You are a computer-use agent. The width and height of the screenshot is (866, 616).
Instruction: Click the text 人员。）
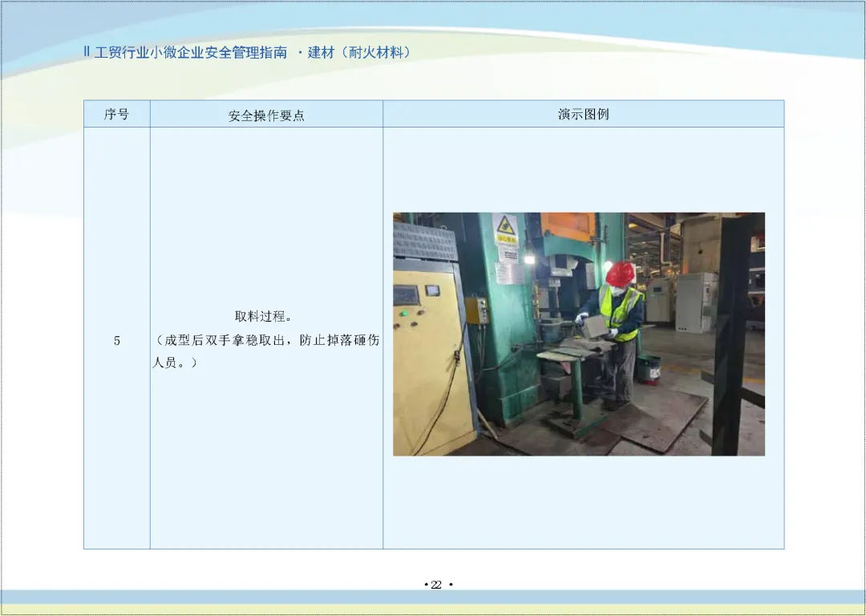coord(175,363)
